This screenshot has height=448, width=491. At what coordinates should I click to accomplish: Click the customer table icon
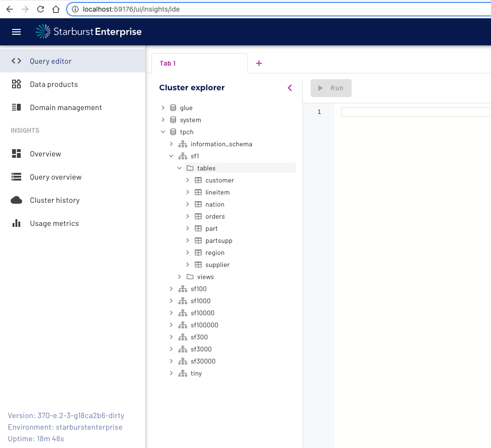[198, 180]
